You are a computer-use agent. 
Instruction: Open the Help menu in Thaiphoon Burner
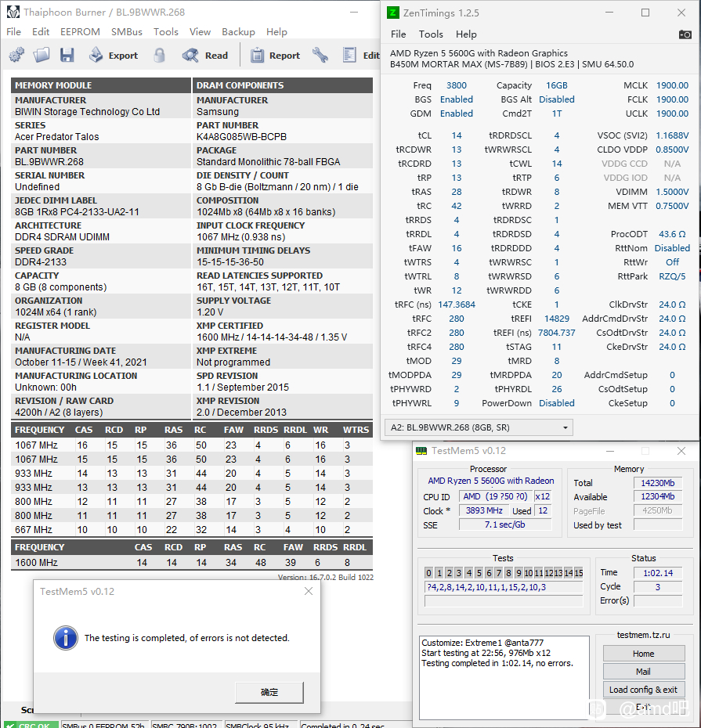pos(276,31)
